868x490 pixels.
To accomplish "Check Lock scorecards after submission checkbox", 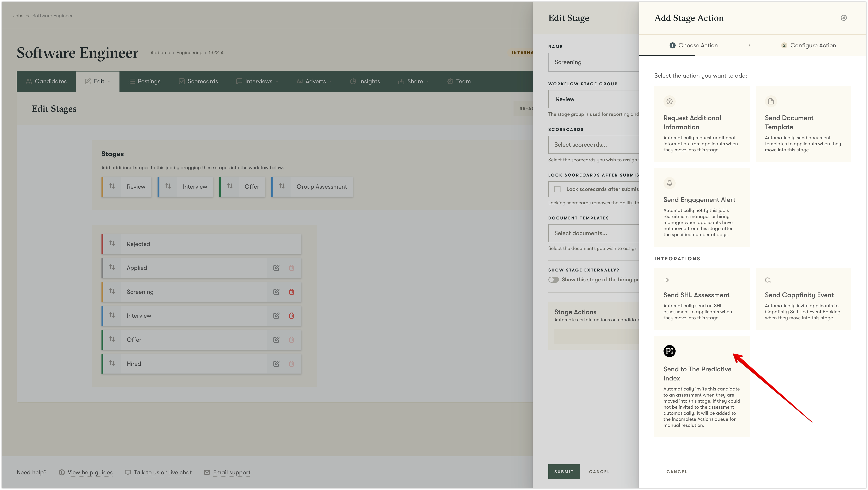I will click(x=558, y=189).
